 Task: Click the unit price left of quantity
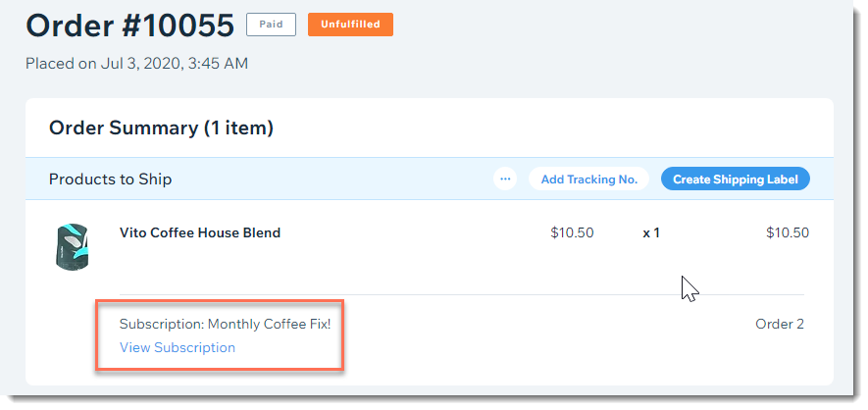[572, 232]
